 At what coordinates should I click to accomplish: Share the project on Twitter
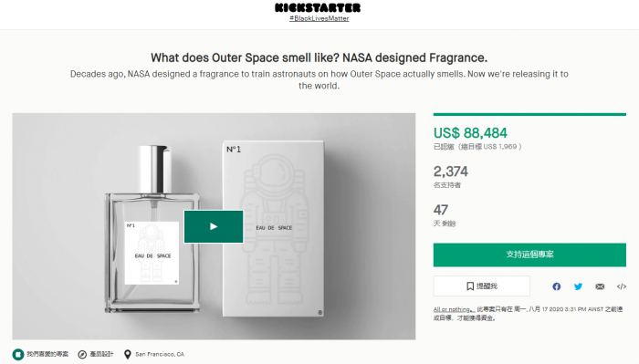[x=578, y=286]
